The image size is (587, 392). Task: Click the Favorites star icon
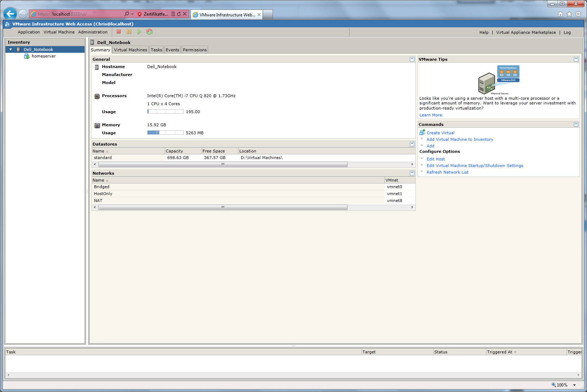tap(570, 14)
